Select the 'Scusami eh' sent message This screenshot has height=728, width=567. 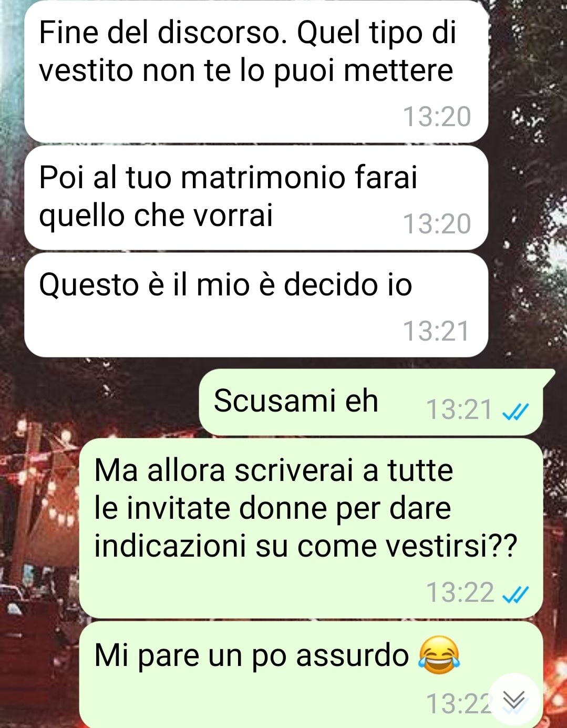pos(371,402)
